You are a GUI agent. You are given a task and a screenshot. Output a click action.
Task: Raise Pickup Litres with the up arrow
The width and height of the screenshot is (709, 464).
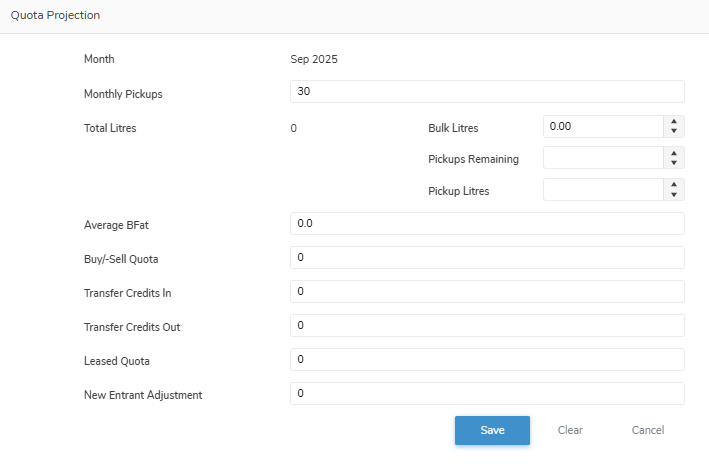pos(674,186)
